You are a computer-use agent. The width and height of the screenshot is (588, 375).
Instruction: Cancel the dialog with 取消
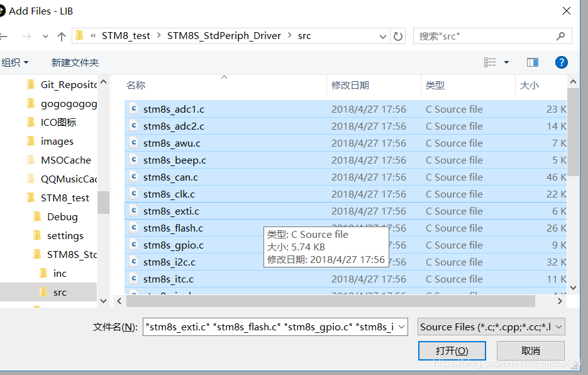click(531, 351)
